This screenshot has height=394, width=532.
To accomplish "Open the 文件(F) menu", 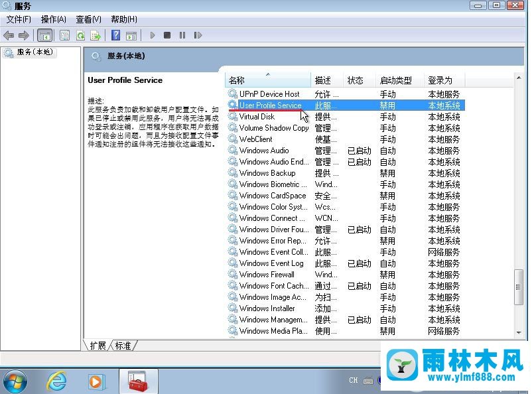I will (x=19, y=19).
